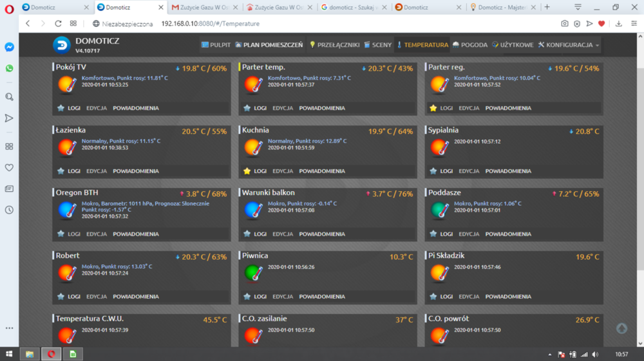This screenshot has width=644, height=361.
Task: Click the C.O. zasilanie thermometer icon
Action: [253, 335]
